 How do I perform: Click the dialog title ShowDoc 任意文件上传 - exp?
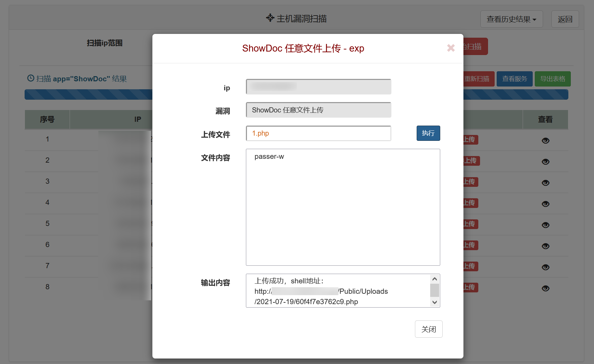click(x=303, y=48)
